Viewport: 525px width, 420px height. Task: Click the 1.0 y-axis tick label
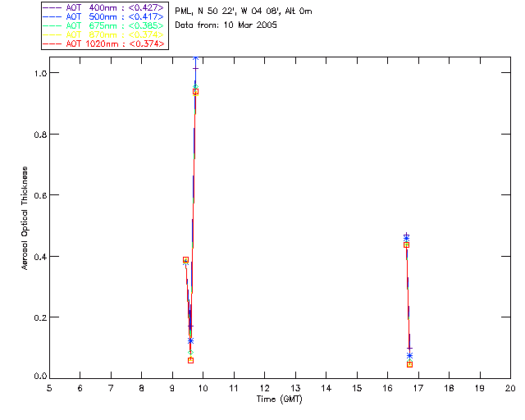[40, 73]
